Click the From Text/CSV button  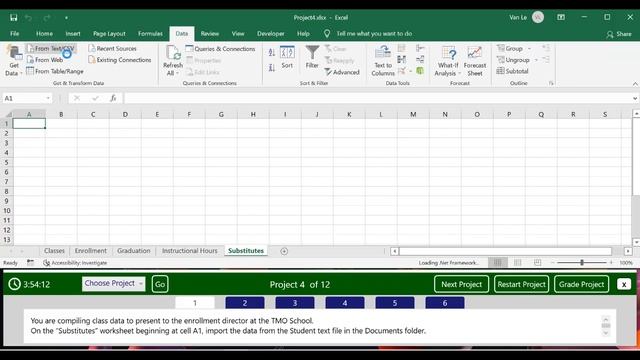[x=51, y=48]
